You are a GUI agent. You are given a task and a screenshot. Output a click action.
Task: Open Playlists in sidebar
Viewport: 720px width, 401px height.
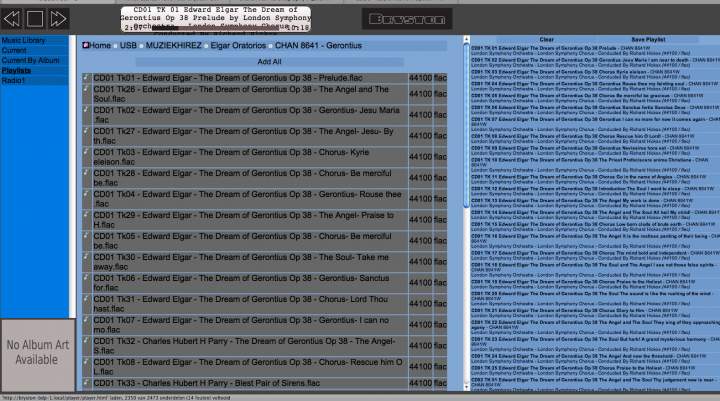(x=34, y=71)
